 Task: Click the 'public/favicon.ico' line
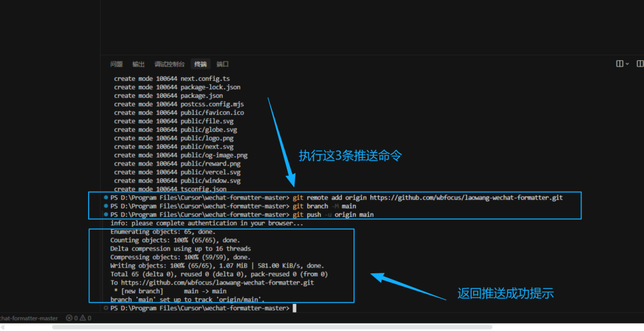[x=179, y=112]
